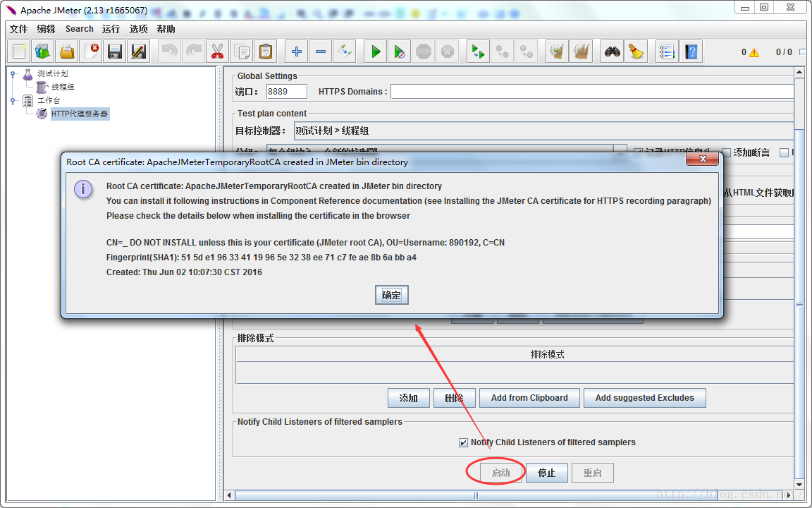The image size is (812, 508).
Task: Click the Redo arrow icon
Action: click(x=193, y=52)
